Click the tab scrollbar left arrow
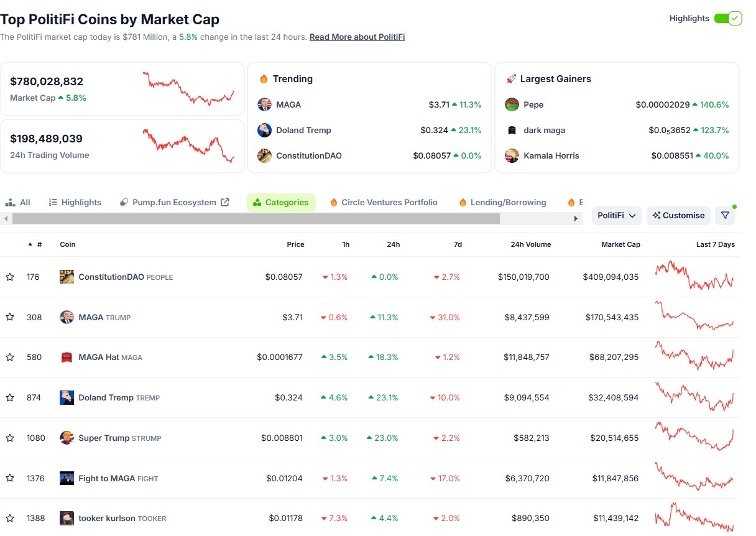 click(x=6, y=219)
